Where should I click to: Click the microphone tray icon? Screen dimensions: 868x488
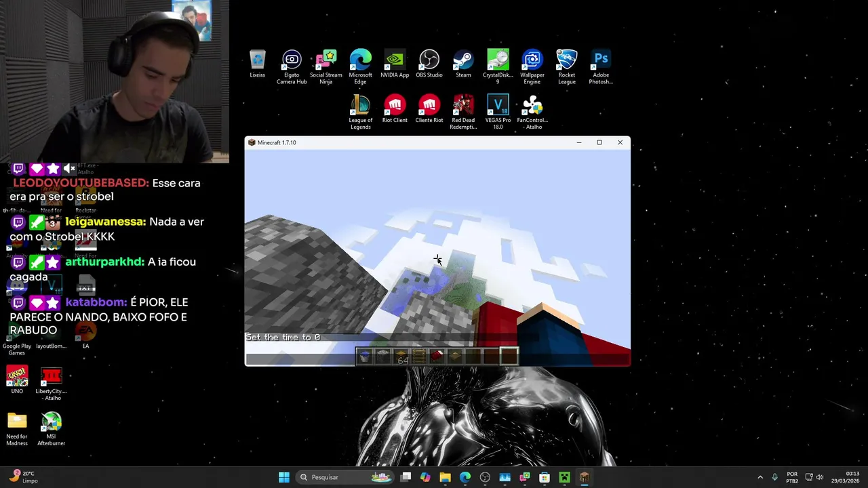(x=775, y=477)
